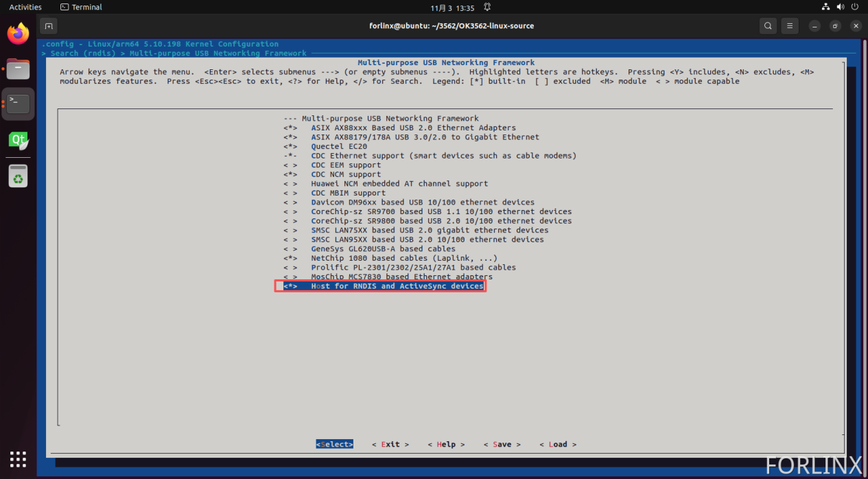Click Activities in the top bar
This screenshot has width=868, height=479.
click(x=25, y=7)
